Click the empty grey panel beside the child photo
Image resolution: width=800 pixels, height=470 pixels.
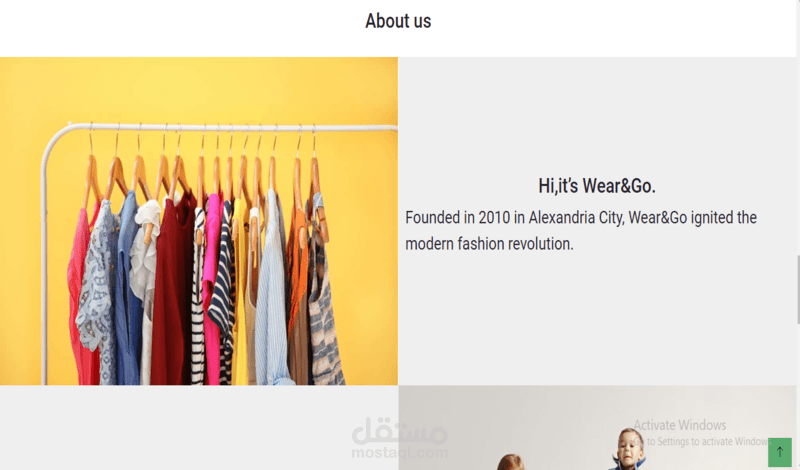(199, 428)
